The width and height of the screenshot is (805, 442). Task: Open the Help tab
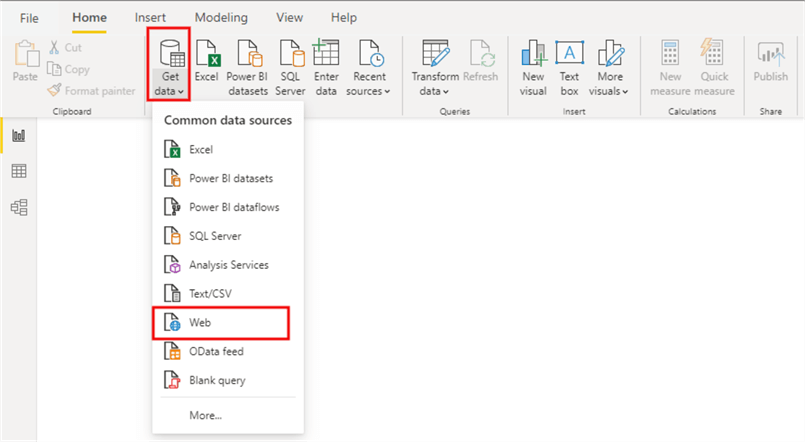[343, 18]
